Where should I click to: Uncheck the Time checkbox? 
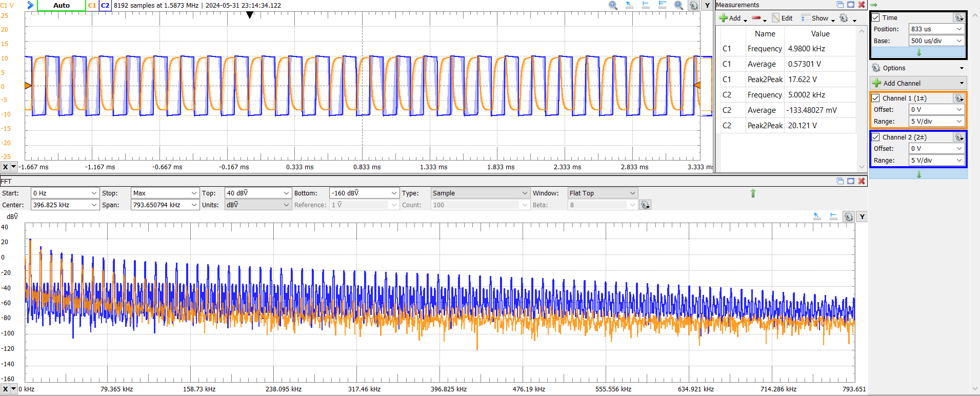[876, 17]
